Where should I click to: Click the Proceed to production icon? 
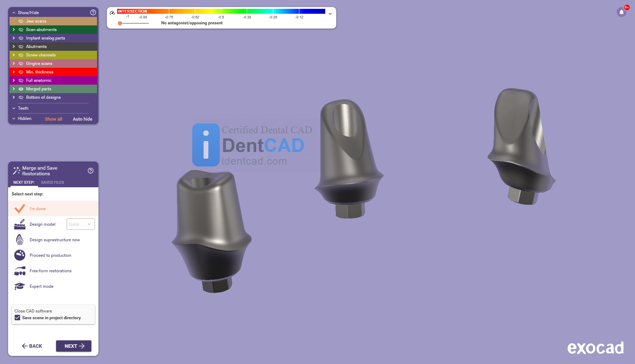[20, 255]
